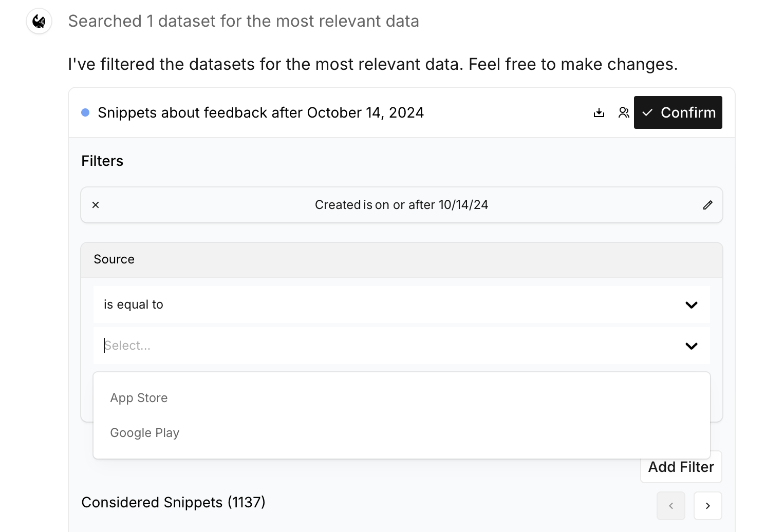
Task: Choose App Store from the list
Action: point(402,398)
